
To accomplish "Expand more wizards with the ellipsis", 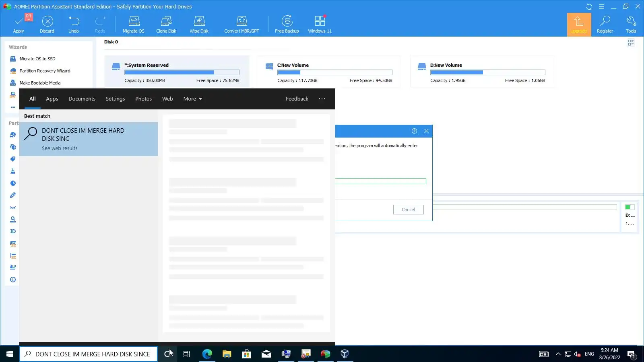I will [13, 107].
